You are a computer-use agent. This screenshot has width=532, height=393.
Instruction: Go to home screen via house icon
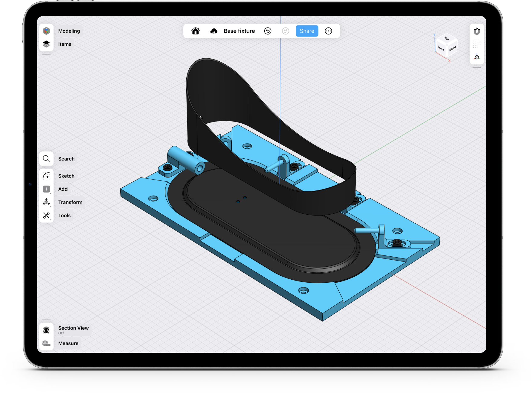(196, 31)
